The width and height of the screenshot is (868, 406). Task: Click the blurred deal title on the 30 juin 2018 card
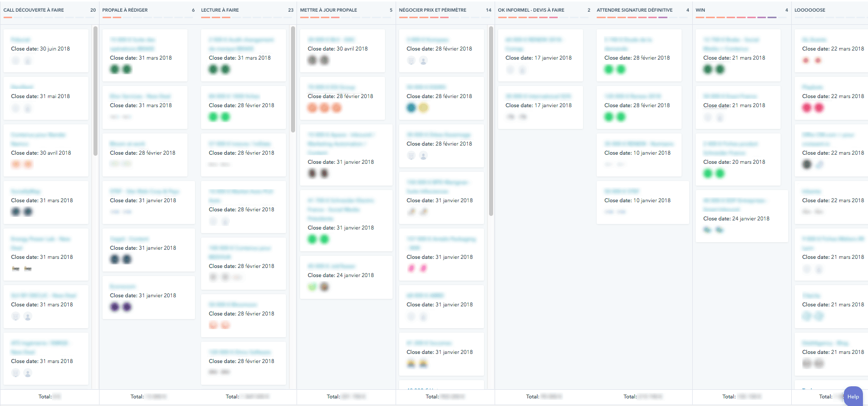21,40
